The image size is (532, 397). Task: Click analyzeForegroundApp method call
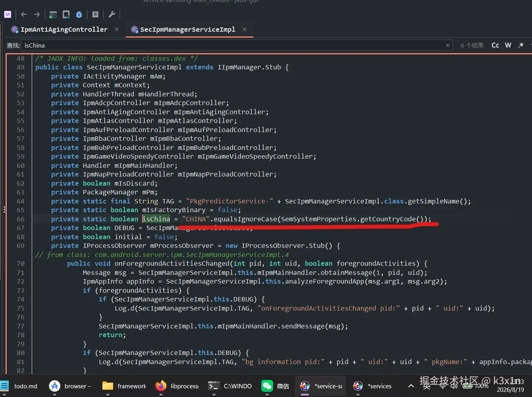pos(327,282)
